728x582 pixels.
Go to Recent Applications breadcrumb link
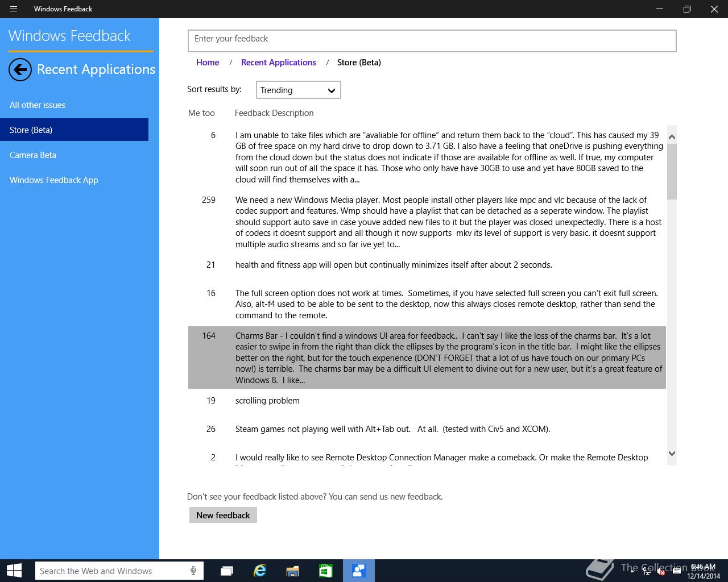coord(279,63)
